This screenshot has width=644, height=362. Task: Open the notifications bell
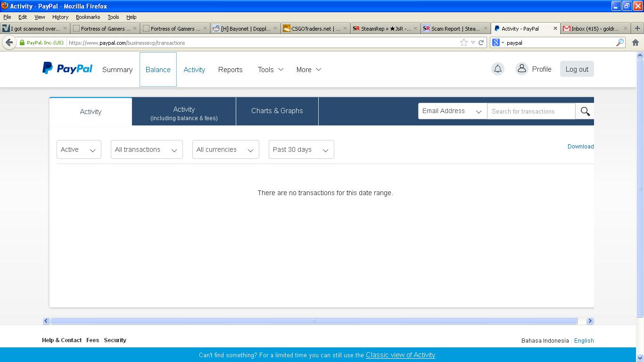[x=497, y=69]
